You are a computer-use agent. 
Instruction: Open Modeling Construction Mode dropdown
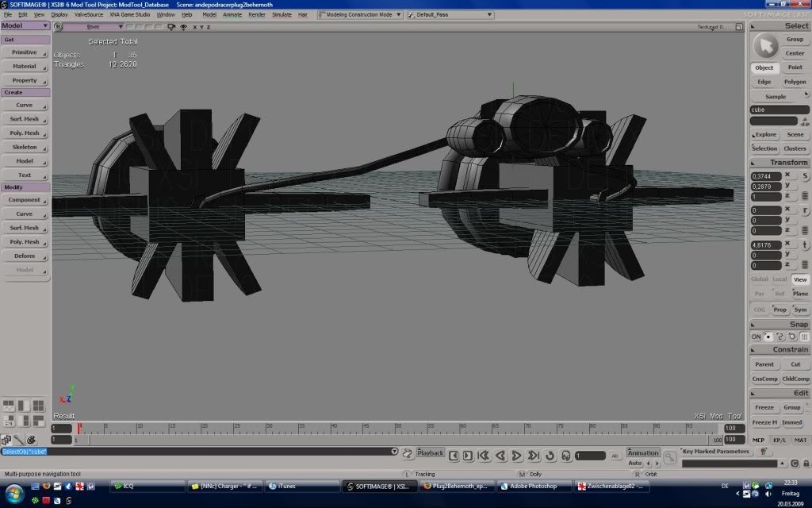[x=361, y=14]
